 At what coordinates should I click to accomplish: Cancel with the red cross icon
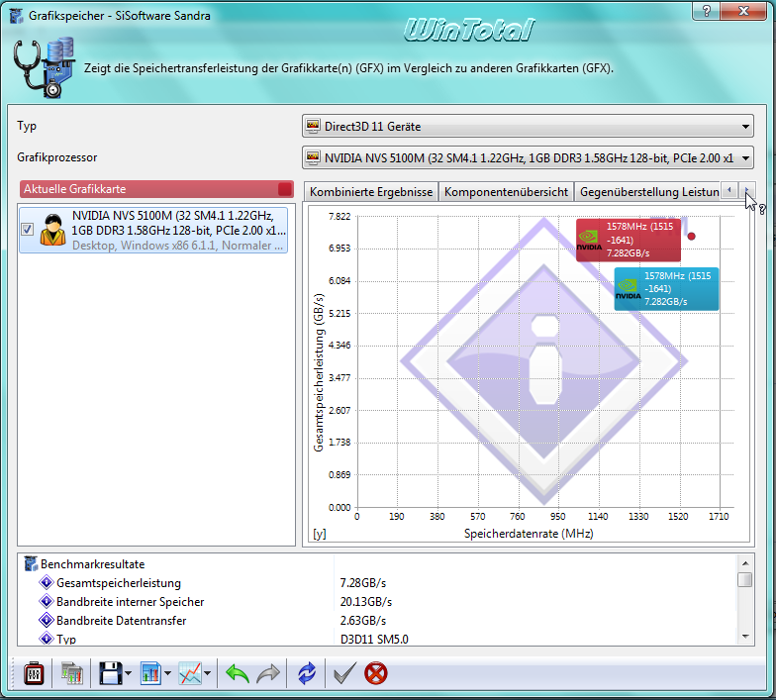pyautogui.click(x=376, y=673)
